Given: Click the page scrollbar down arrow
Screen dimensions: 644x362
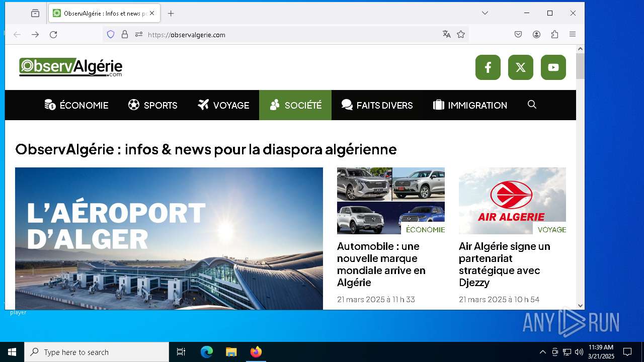Looking at the screenshot, I should pos(580,305).
